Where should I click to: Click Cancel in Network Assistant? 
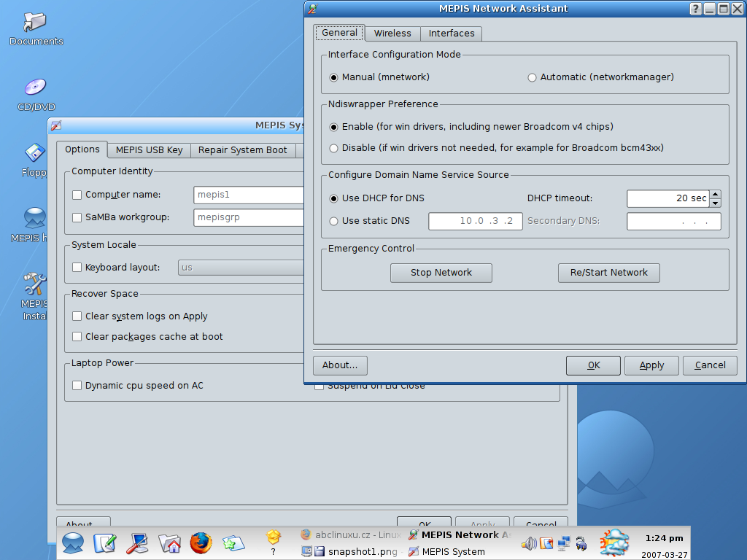click(x=710, y=365)
